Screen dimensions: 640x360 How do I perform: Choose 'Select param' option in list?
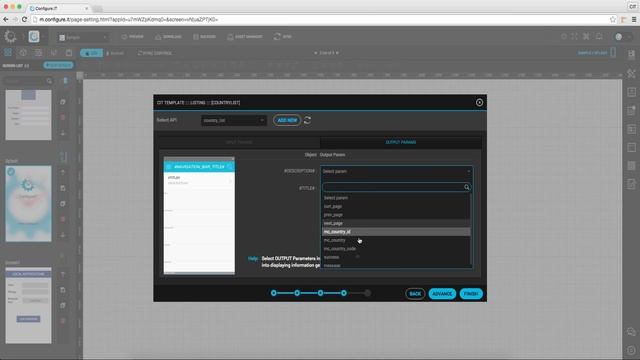click(396, 198)
